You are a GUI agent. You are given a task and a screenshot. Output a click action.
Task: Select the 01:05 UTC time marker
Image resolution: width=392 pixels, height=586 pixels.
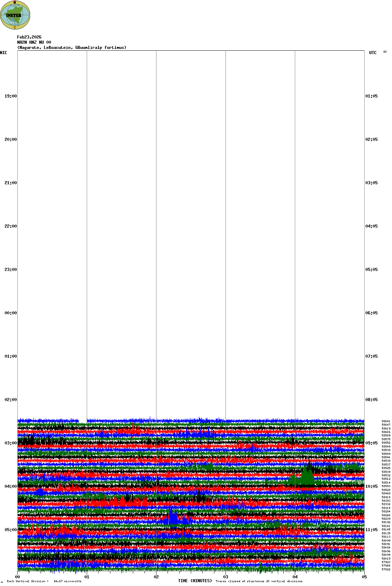[x=371, y=96]
